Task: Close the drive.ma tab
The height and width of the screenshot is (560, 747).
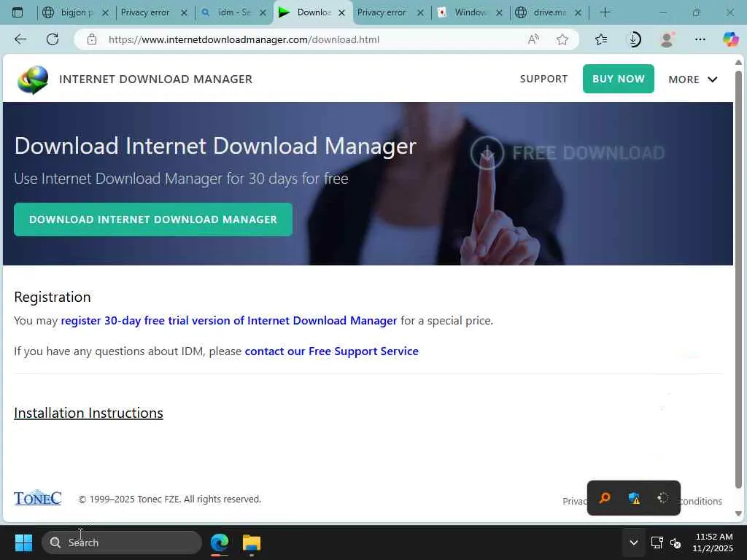Action: pos(578,13)
